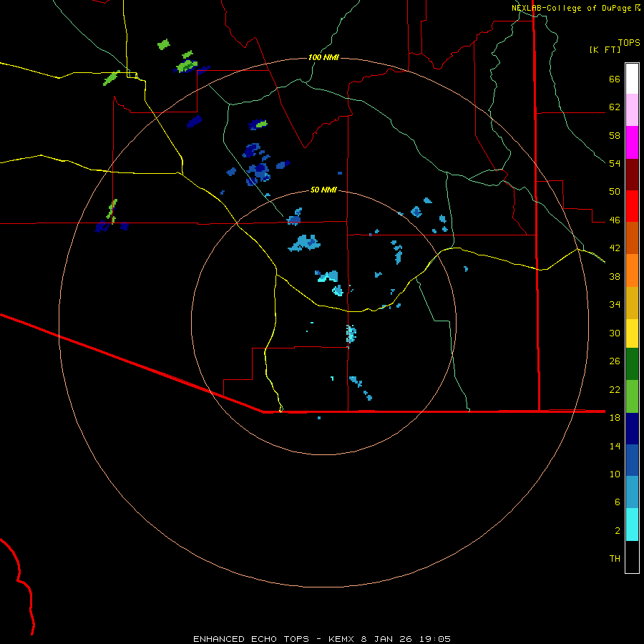Click the '[K FT]' units label
644x644 pixels.
coord(605,49)
